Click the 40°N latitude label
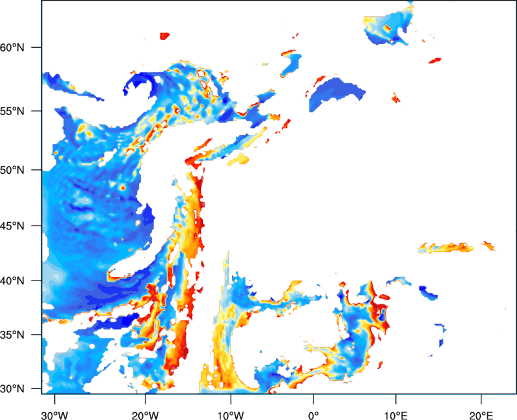Viewport: 517px width, 420px height. click(12, 281)
